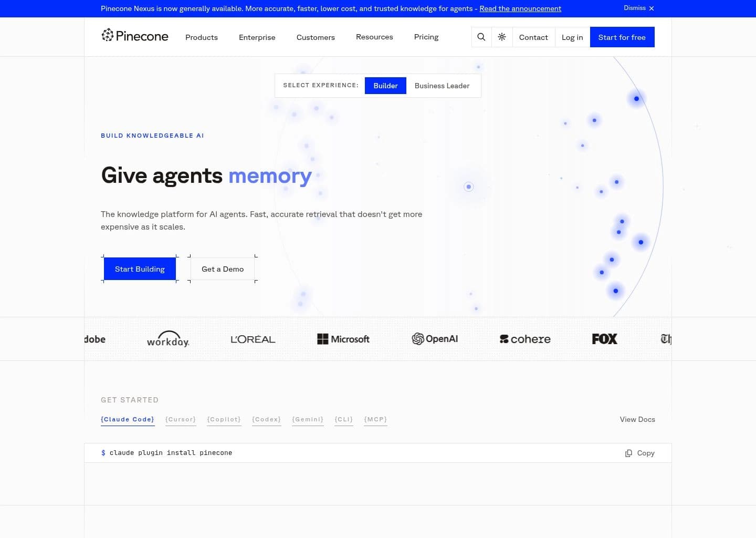
Task: Click the 'claude plugin install pinecone' command text
Action: point(171,453)
